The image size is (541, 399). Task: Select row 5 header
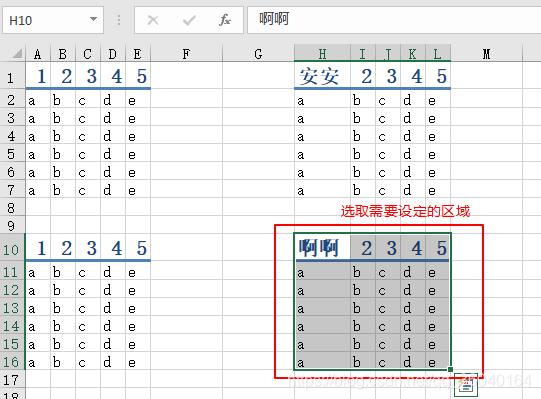12,154
